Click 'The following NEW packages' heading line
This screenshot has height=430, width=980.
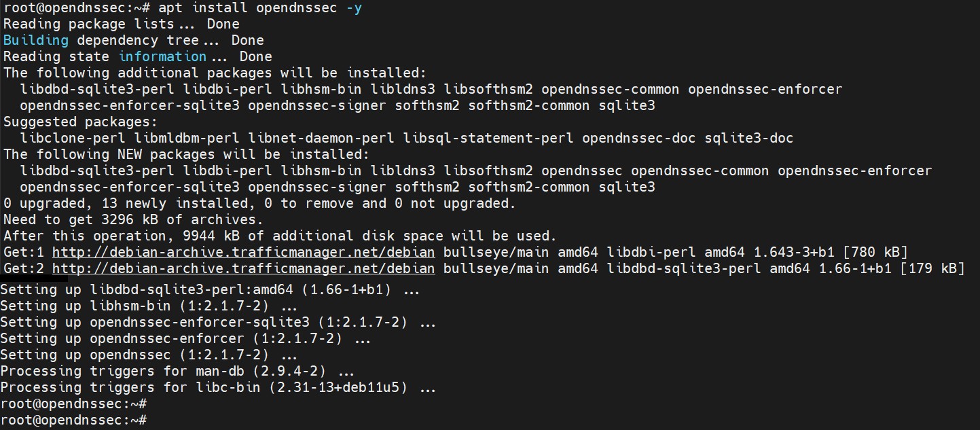[x=187, y=154]
